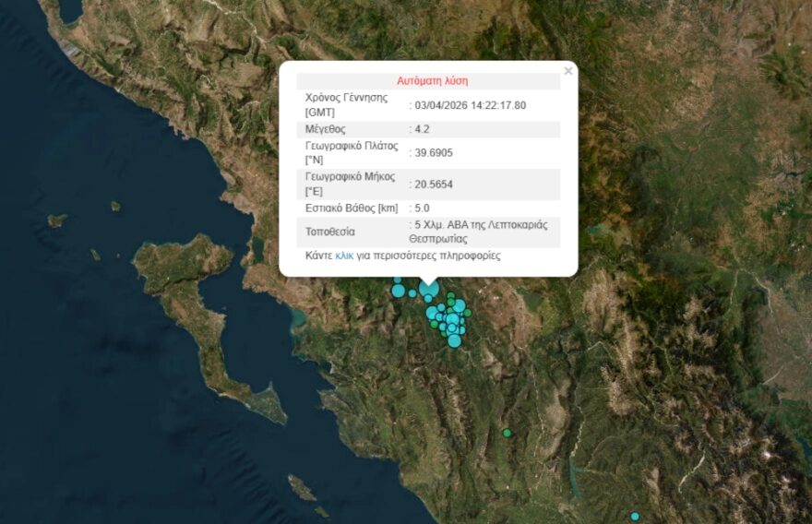Choose the green marker on the cluster's lower-left edge
Screen dimensions: 812x524
pyautogui.click(x=435, y=324)
